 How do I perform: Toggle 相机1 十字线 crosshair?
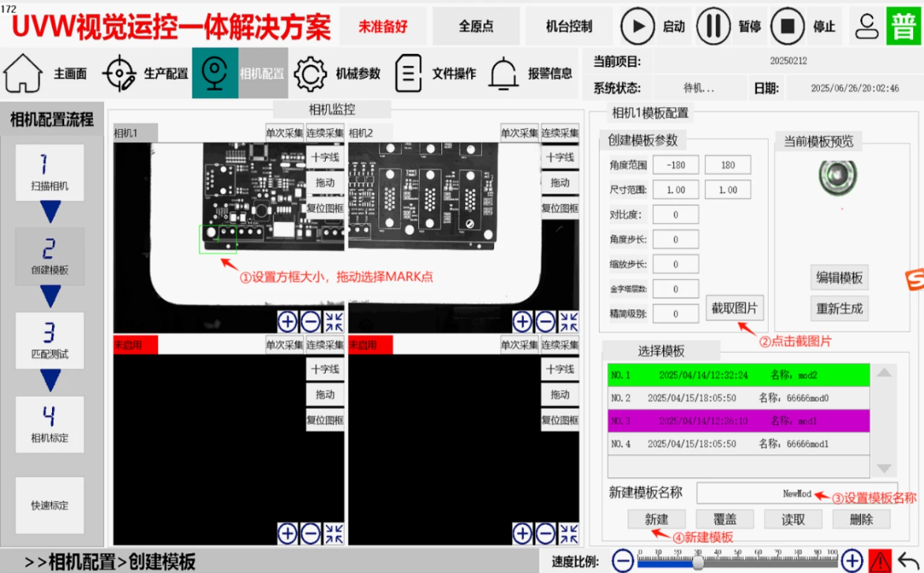coord(325,157)
